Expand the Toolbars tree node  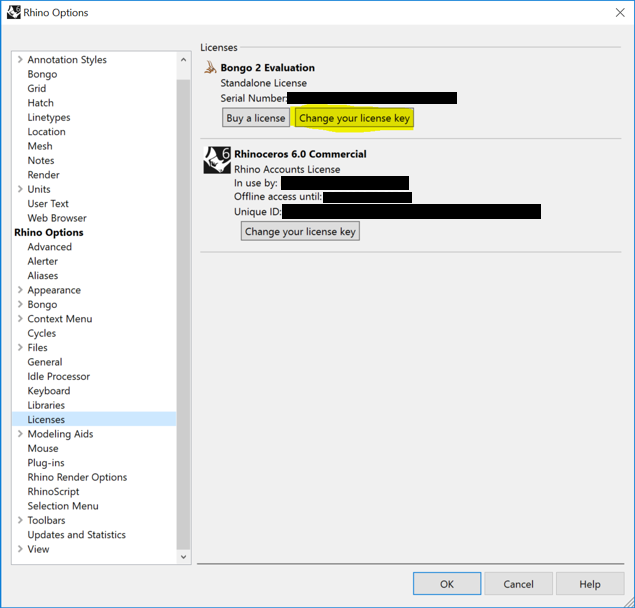point(20,520)
